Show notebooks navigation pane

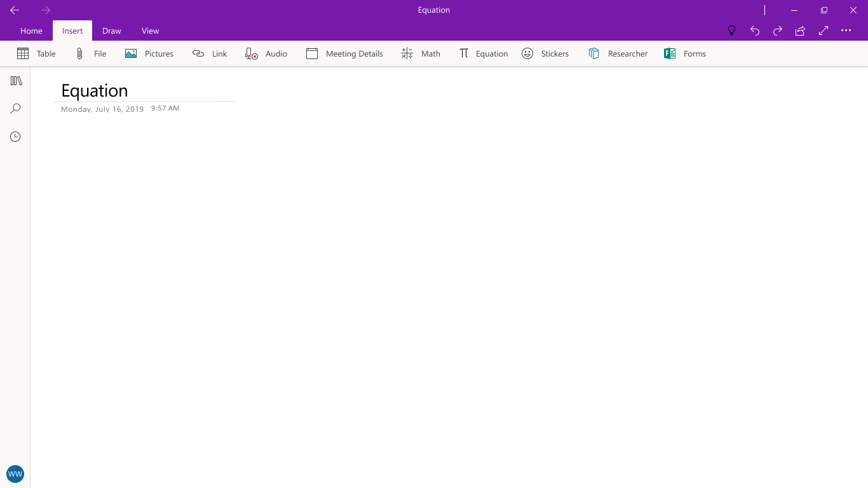click(x=16, y=81)
